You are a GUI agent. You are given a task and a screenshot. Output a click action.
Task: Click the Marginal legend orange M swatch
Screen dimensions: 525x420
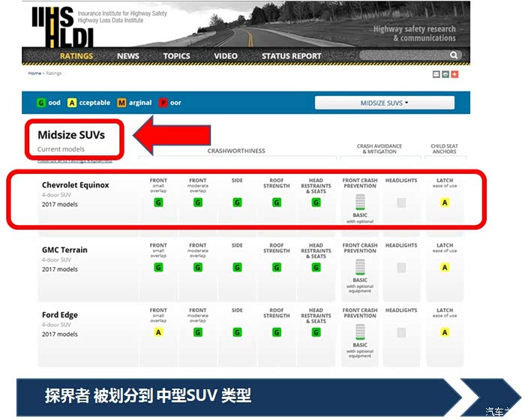(121, 103)
